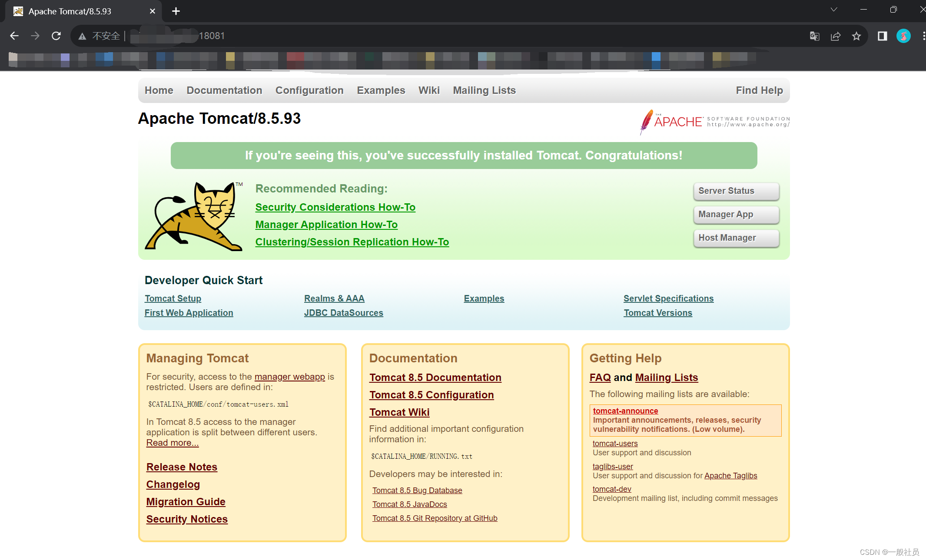Select Documentation in the navigation bar
Image resolution: width=926 pixels, height=560 pixels.
tap(224, 90)
